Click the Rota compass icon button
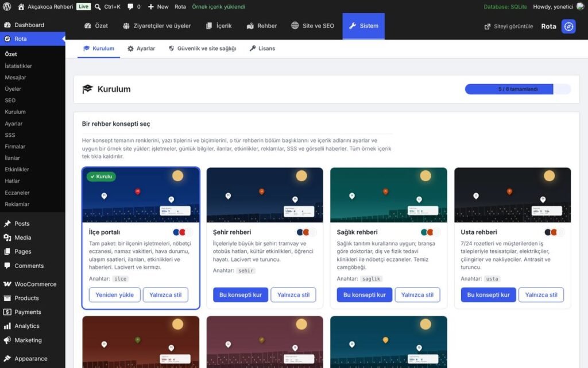588x368 pixels. click(x=568, y=26)
